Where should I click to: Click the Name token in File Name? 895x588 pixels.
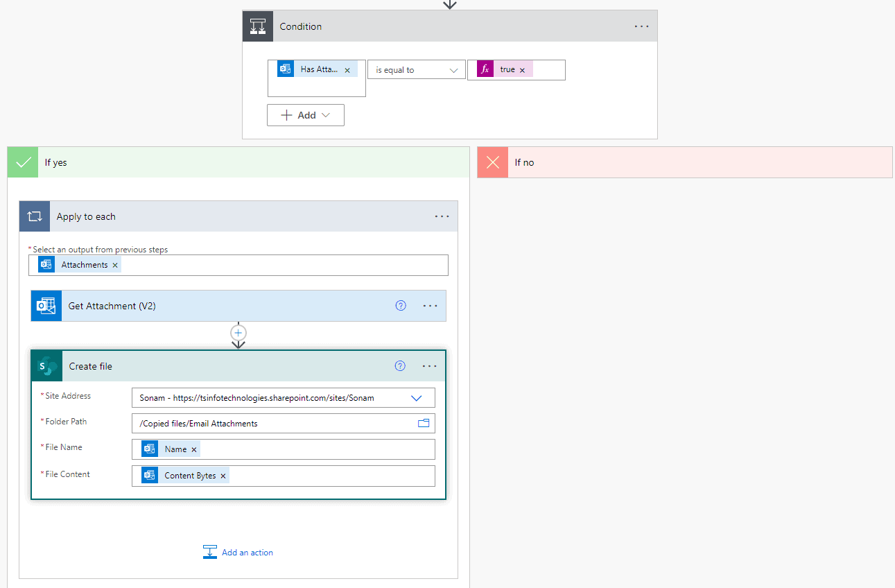point(171,449)
